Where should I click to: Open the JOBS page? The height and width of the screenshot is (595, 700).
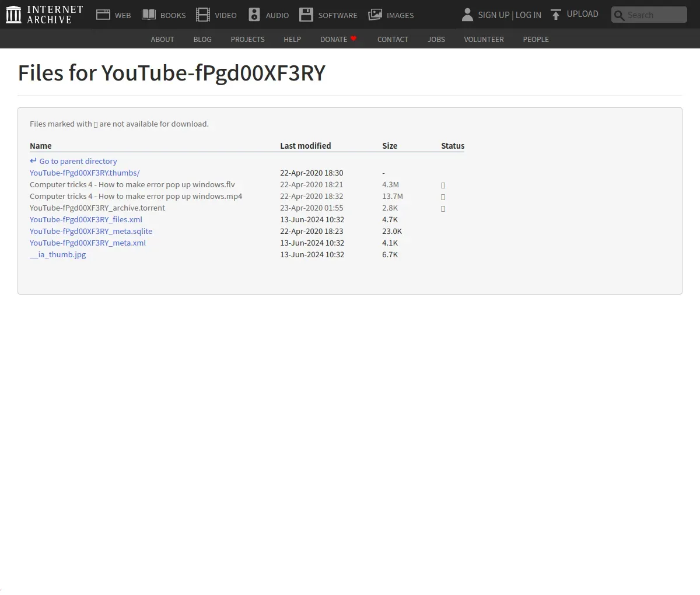point(436,39)
